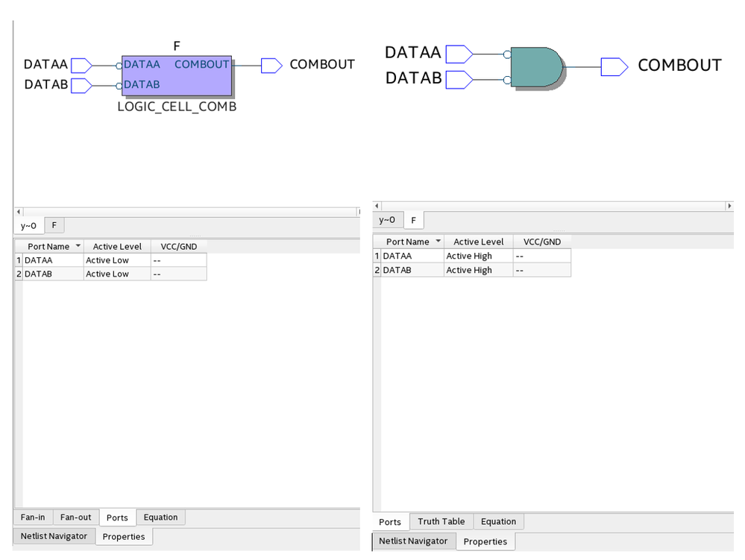Click DATAB input pin symbol feeding LOGIC_CELL_COMB
Screen dimensions: 745x560
pyautogui.click(x=81, y=85)
